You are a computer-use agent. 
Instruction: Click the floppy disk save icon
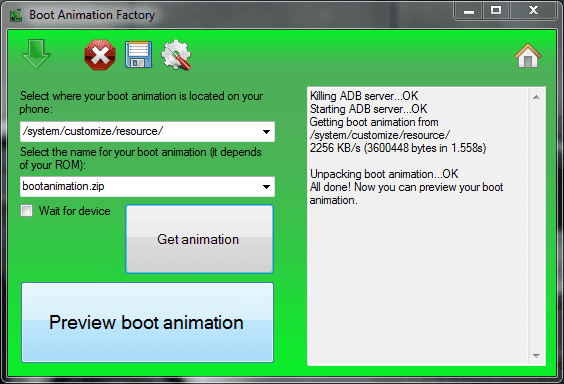coord(138,55)
